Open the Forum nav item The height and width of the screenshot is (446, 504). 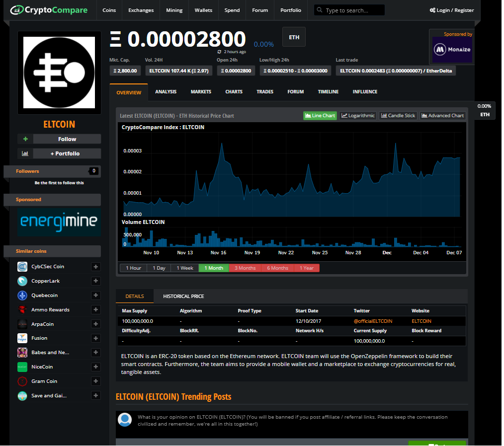[260, 10]
